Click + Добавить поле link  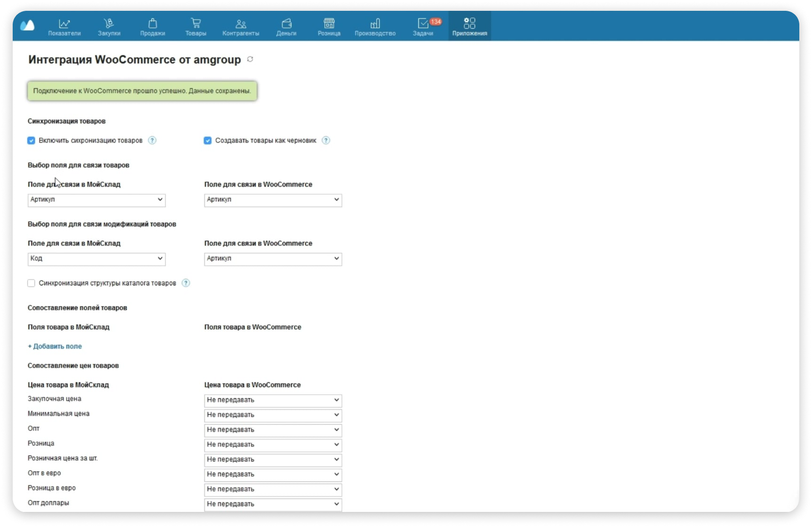55,346
